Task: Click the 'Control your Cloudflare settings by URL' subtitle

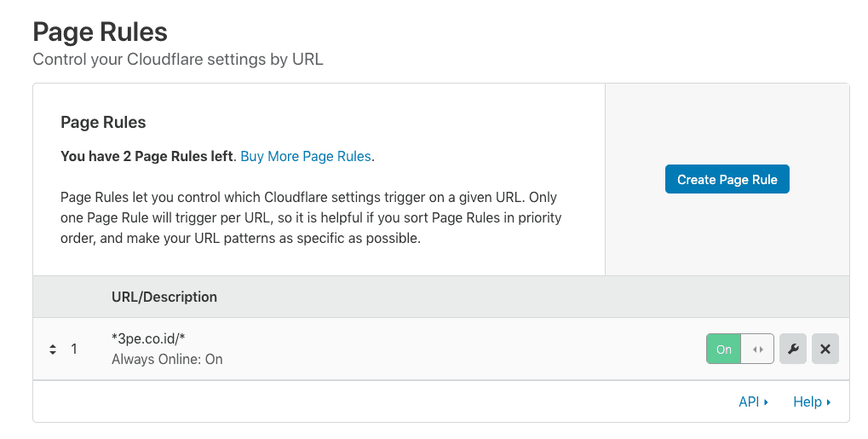Action: point(177,60)
